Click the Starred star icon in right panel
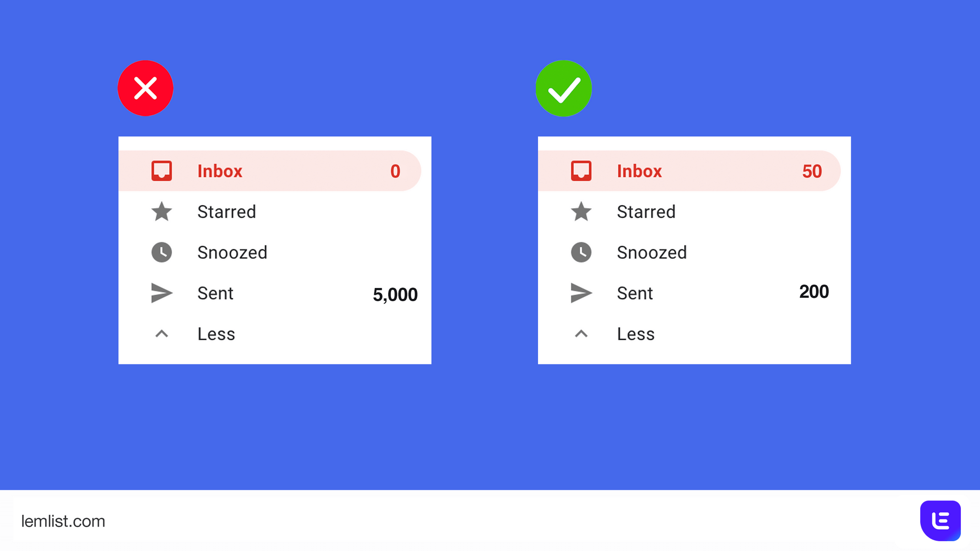Viewport: 980px width, 551px height. pyautogui.click(x=581, y=212)
